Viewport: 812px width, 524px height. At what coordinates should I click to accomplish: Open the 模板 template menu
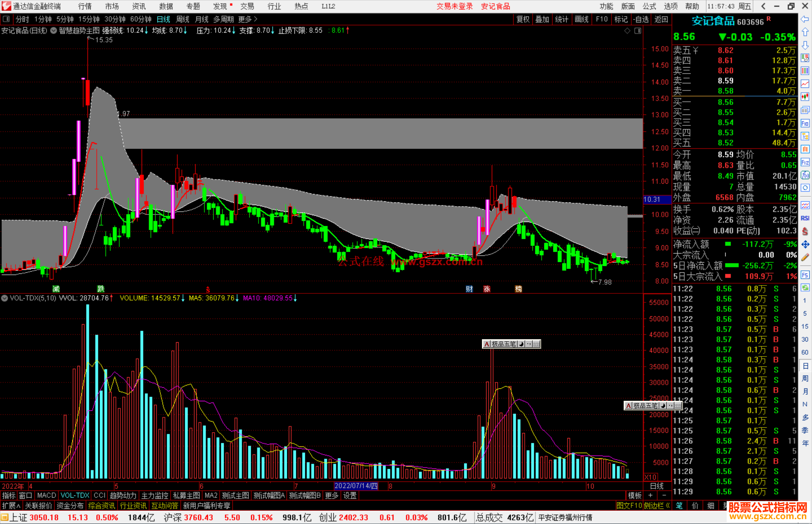(x=635, y=495)
